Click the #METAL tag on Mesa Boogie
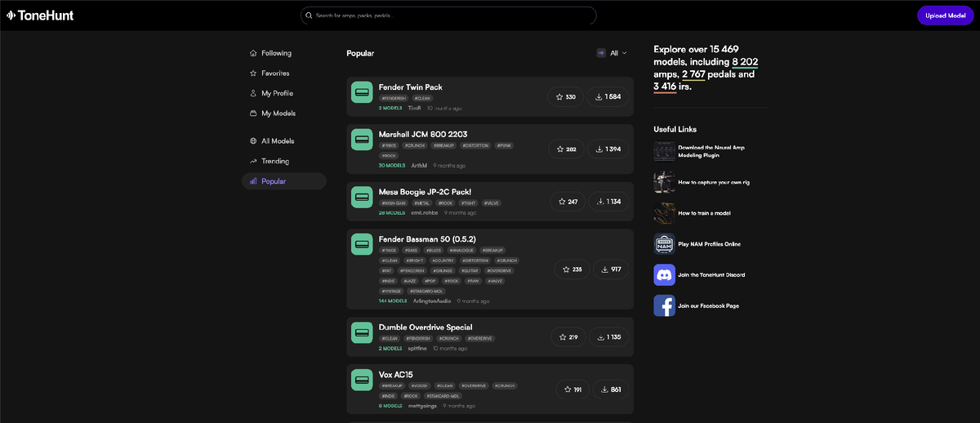The image size is (980, 423). [421, 203]
